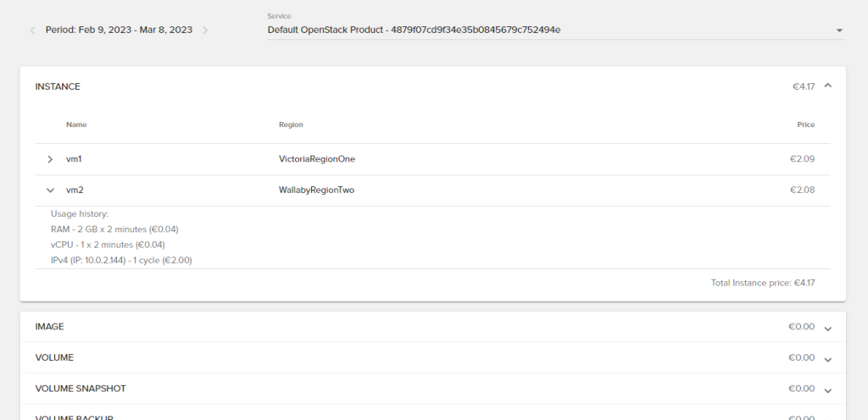Click the vm2 price €2.08

[802, 191]
